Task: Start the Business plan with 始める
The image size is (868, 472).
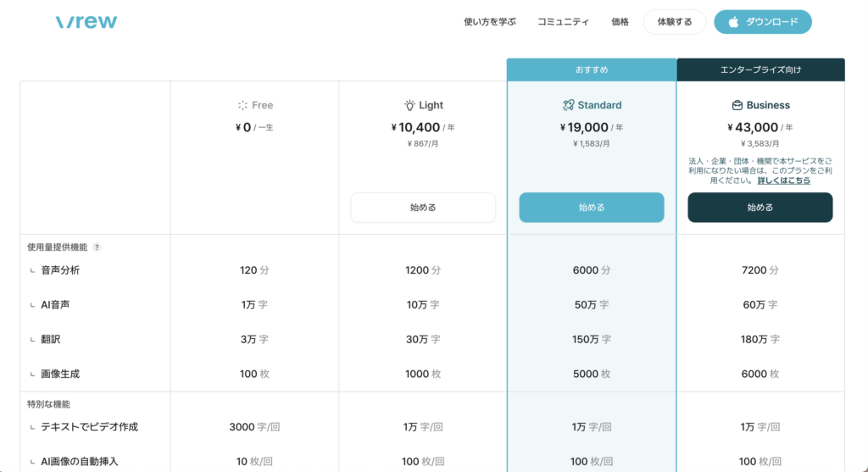Action: (759, 208)
